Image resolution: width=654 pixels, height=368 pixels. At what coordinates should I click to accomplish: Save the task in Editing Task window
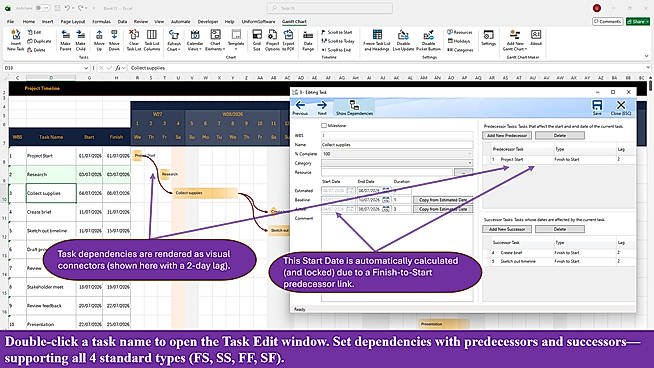tap(597, 108)
